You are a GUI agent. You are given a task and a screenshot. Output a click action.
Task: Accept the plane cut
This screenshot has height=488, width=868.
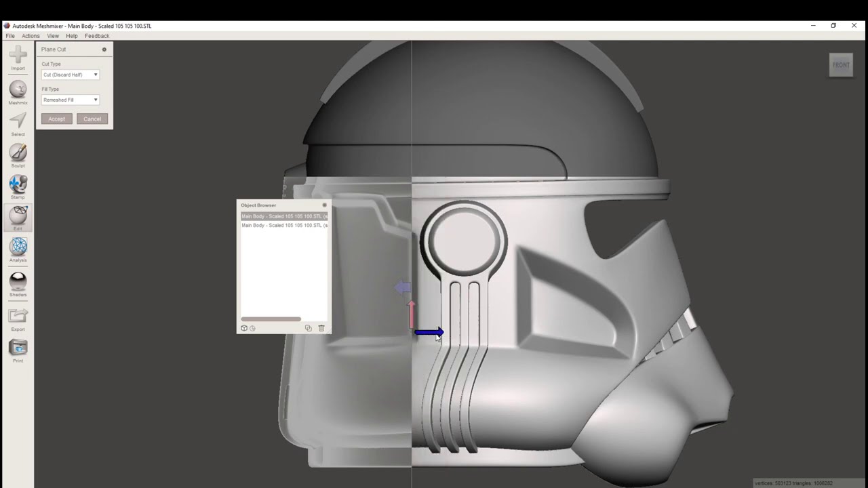tap(57, 119)
